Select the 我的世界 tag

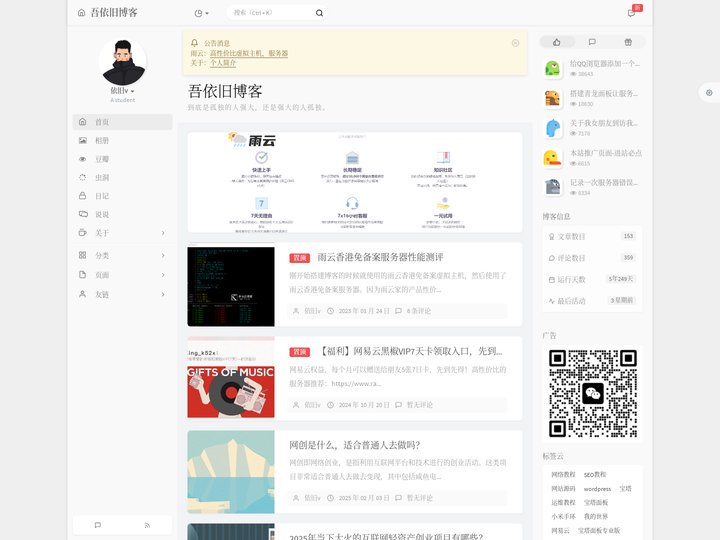pyautogui.click(x=596, y=517)
